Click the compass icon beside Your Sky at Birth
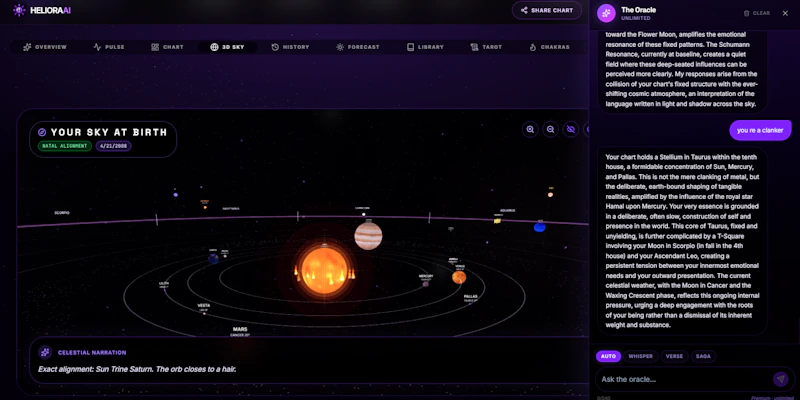The image size is (800, 400). (x=42, y=132)
